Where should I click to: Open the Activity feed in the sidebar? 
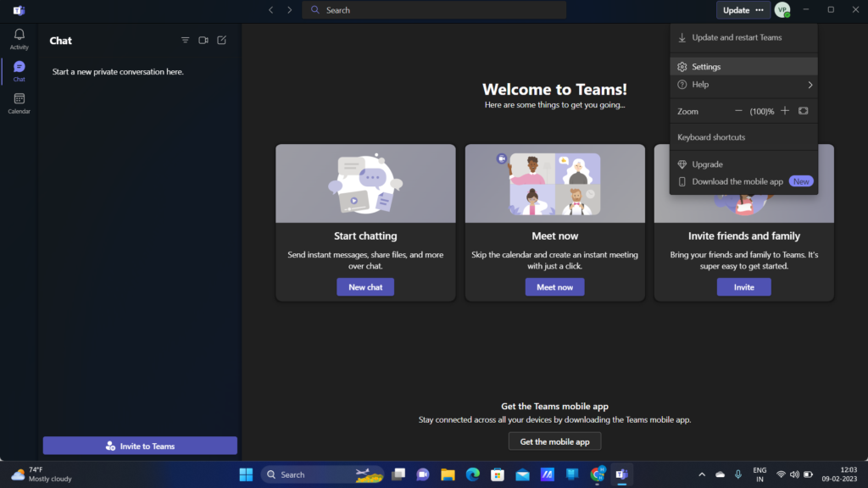pos(19,39)
